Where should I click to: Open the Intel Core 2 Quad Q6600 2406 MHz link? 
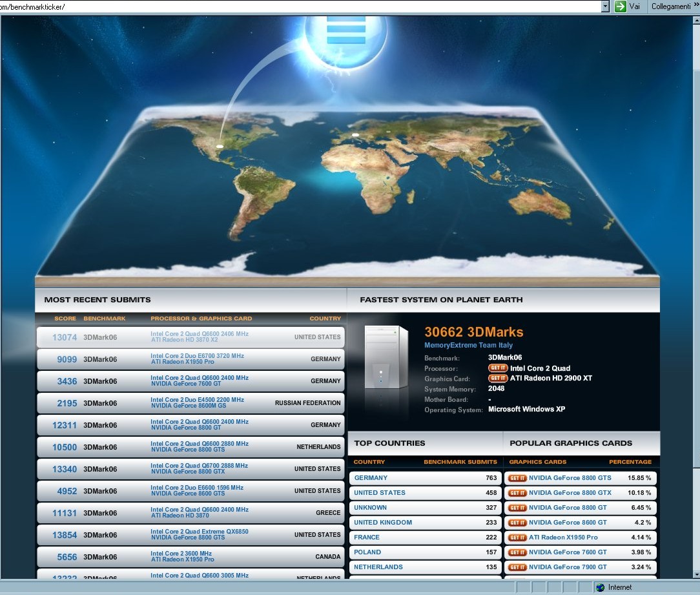click(200, 334)
